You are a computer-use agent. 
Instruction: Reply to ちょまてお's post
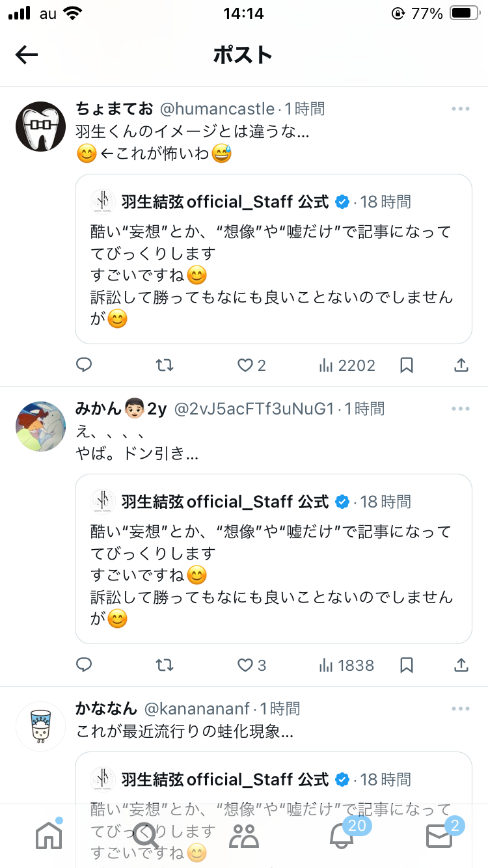pos(84,365)
